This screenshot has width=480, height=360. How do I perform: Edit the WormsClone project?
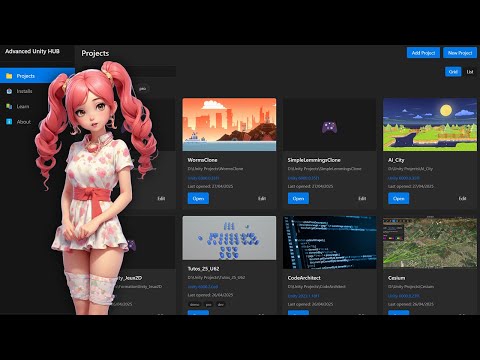point(262,198)
